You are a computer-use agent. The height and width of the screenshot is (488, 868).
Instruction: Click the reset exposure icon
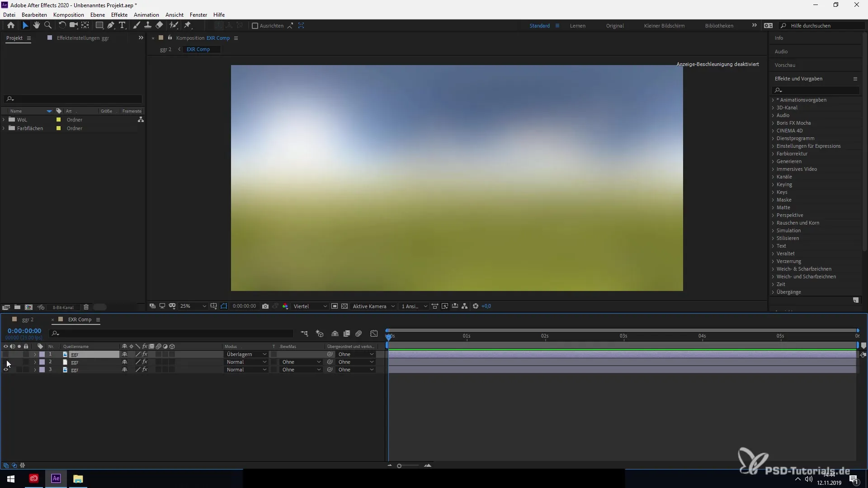coord(476,306)
